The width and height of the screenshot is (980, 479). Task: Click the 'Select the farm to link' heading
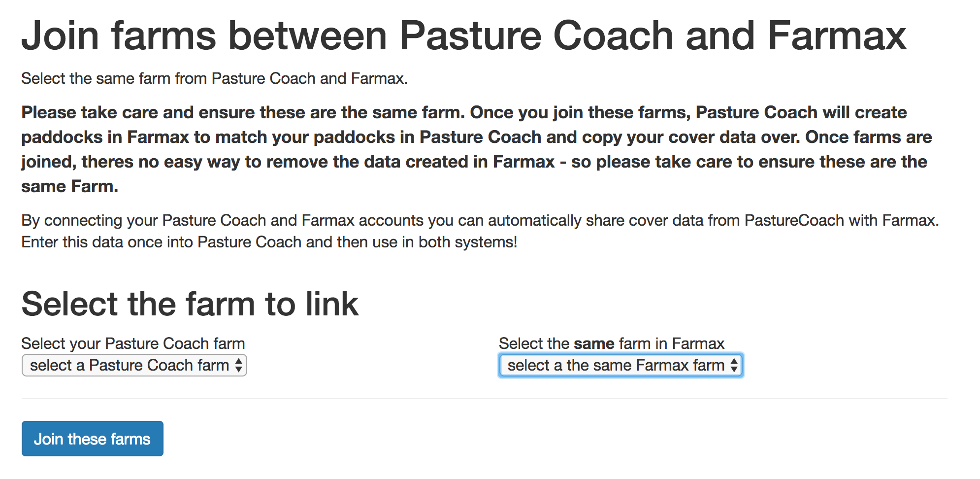point(190,304)
